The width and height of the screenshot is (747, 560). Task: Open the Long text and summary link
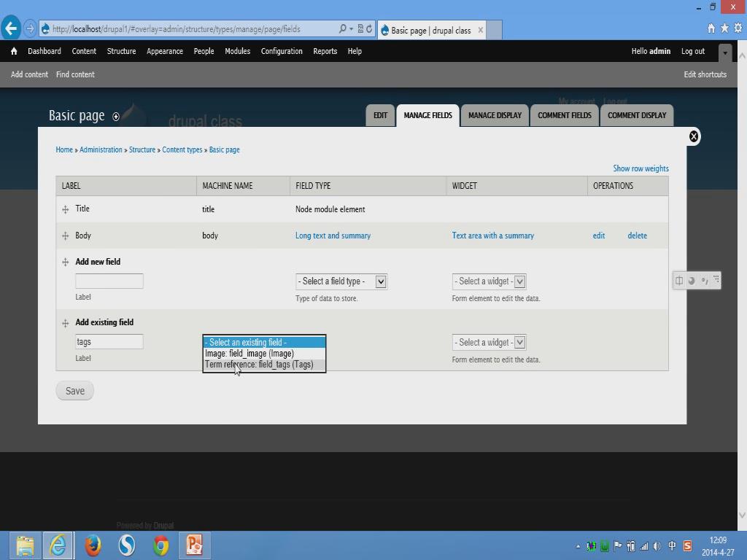pyautogui.click(x=333, y=236)
